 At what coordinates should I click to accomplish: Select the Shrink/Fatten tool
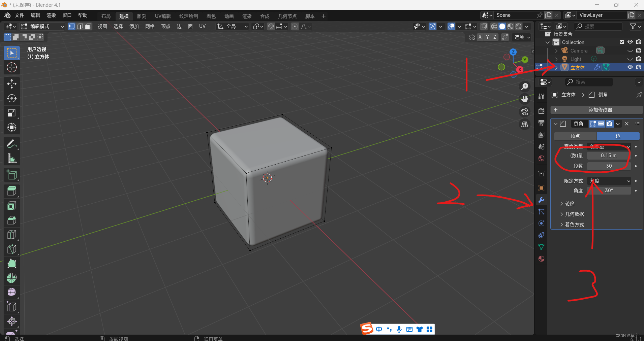(12, 321)
